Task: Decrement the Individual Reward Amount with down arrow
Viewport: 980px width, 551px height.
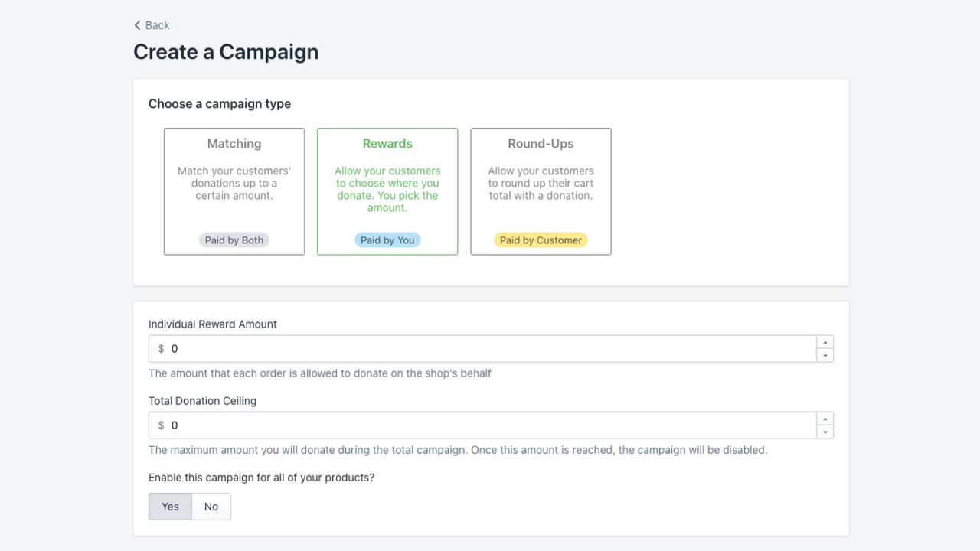Action: click(x=825, y=354)
